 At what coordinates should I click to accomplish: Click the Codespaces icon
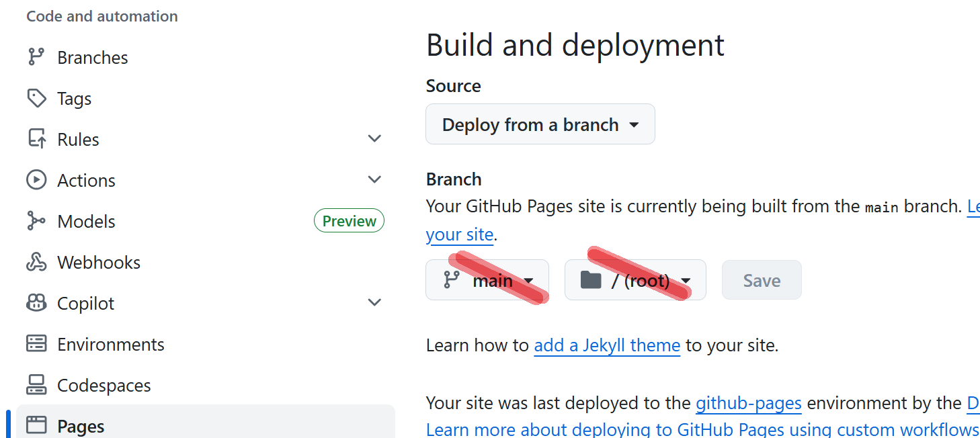pyautogui.click(x=36, y=386)
